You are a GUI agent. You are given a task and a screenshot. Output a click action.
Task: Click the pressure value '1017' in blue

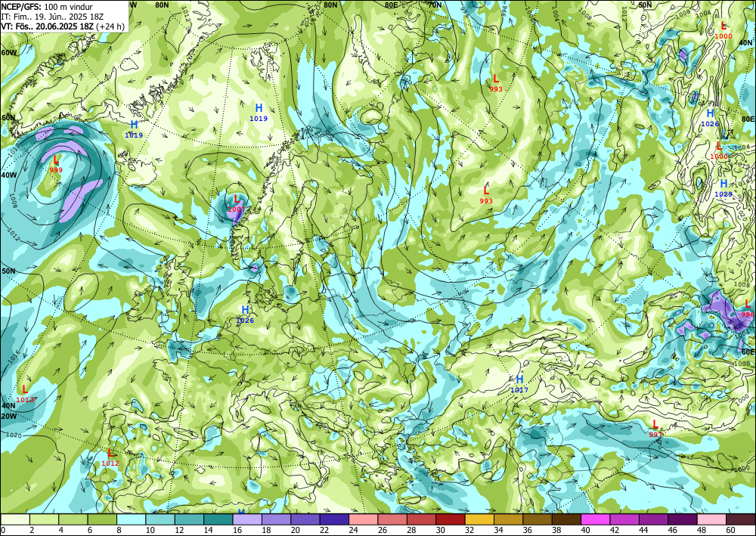tap(519, 390)
